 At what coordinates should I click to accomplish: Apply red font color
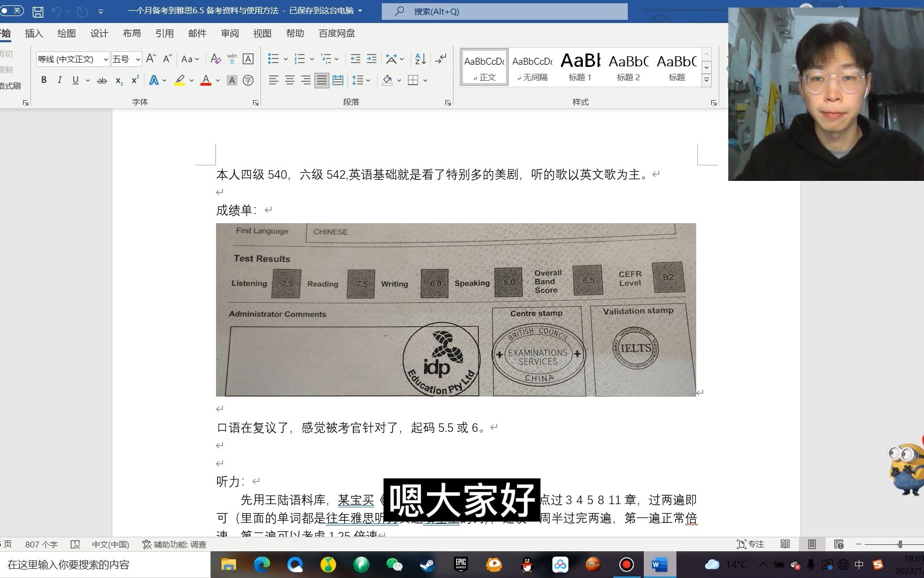pyautogui.click(x=206, y=80)
